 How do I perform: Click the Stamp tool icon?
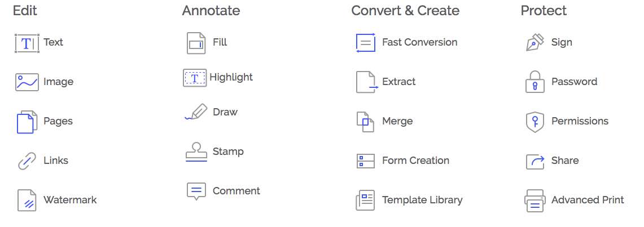(196, 152)
